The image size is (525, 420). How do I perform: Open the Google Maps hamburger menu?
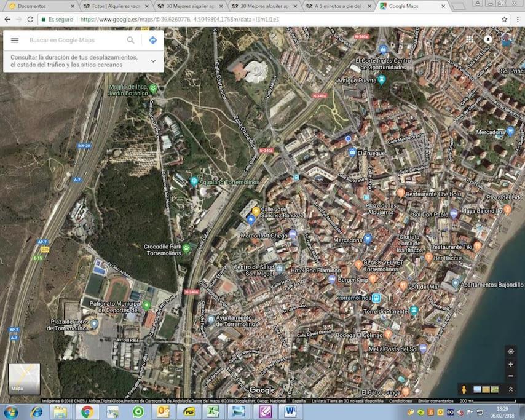pyautogui.click(x=14, y=40)
